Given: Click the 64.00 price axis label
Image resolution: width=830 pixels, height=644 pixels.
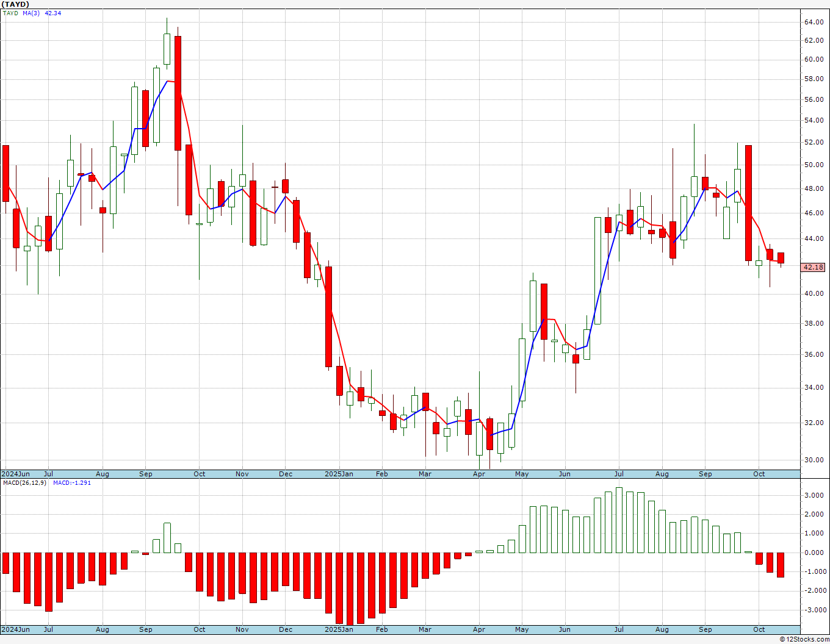Looking at the screenshot, I should 814,23.
